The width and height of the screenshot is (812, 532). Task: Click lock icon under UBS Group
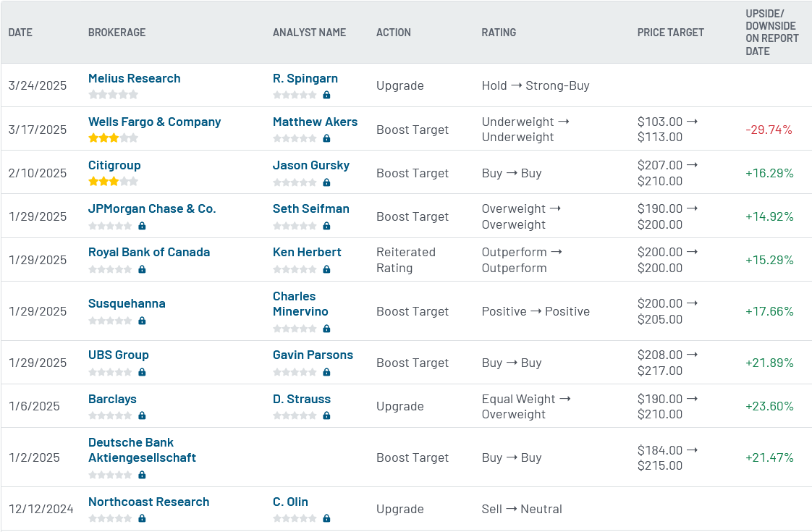(x=142, y=372)
